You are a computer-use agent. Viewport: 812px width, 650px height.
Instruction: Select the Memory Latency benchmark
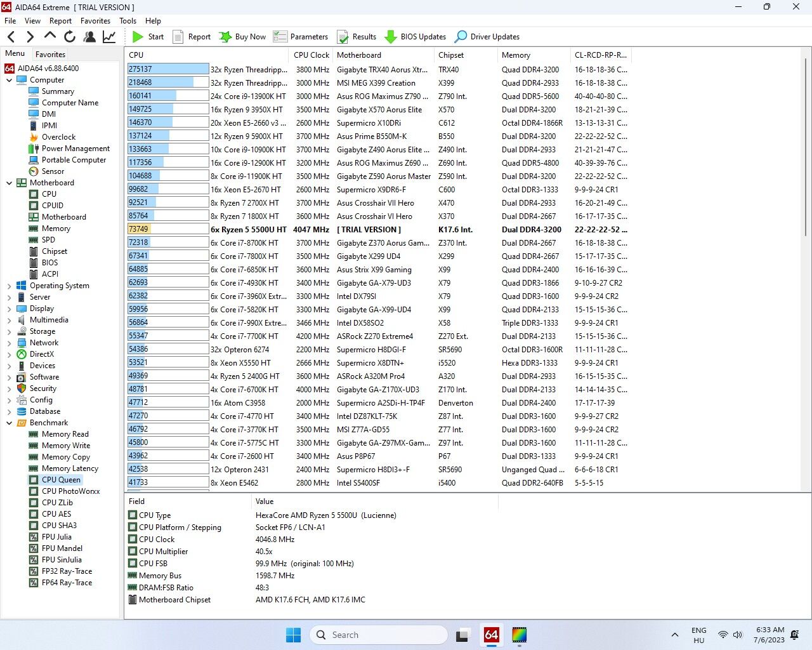70,468
